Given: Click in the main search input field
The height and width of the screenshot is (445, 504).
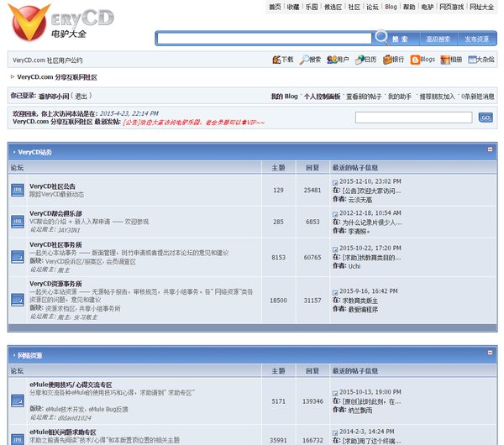Looking at the screenshot, I should (x=265, y=39).
